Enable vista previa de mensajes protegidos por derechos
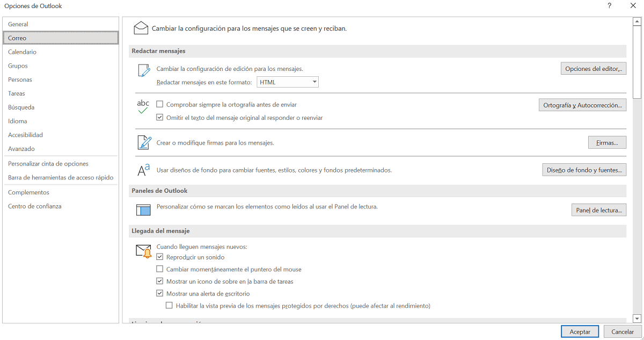Image resolution: width=644 pixels, height=340 pixels. point(170,306)
